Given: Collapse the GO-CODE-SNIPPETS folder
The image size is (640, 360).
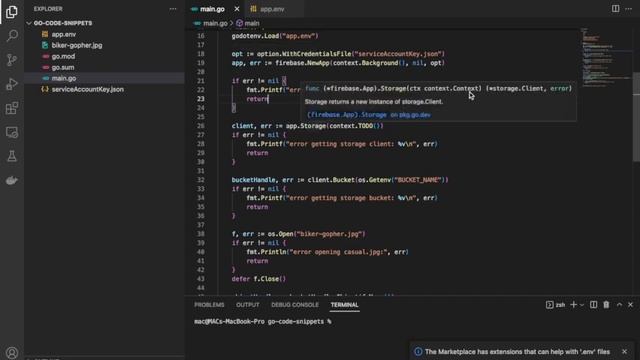Looking at the screenshot, I should 62,23.
